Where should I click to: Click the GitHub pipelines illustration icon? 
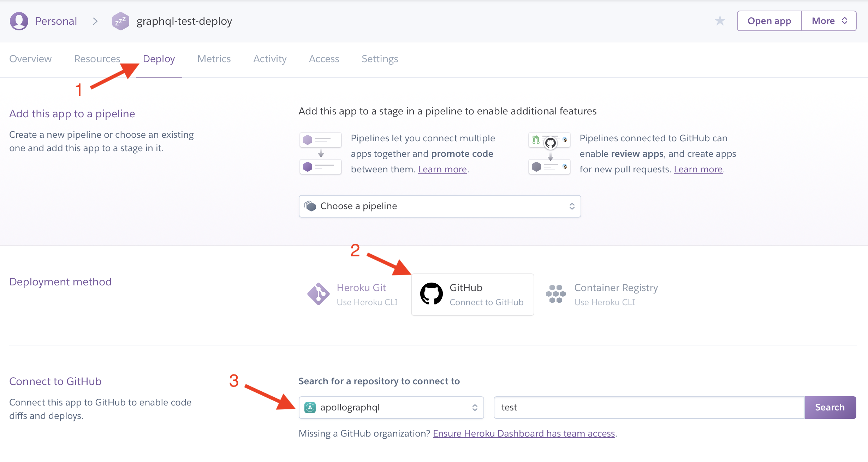pyautogui.click(x=549, y=153)
